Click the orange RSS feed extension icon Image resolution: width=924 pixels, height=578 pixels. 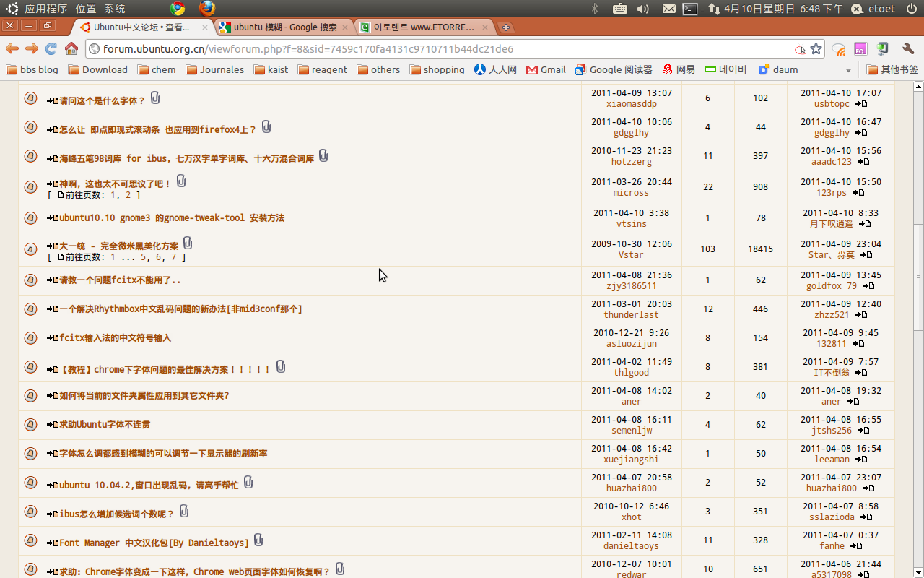[839, 49]
